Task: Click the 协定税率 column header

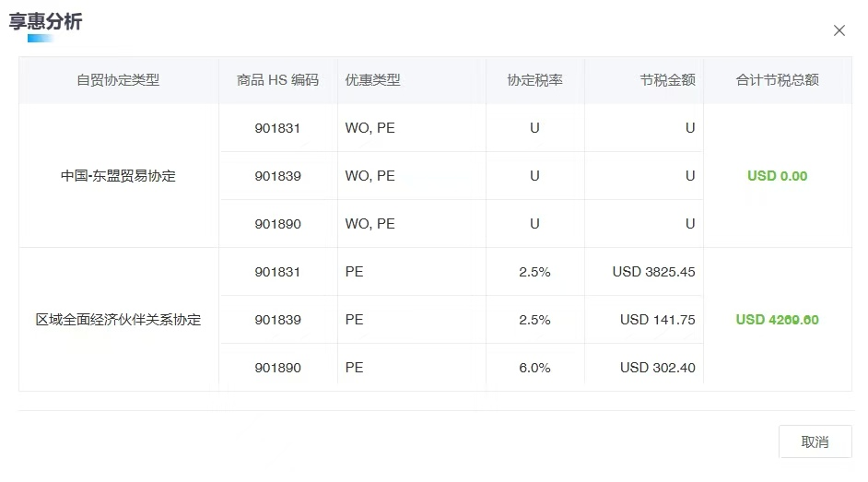Action: click(534, 80)
